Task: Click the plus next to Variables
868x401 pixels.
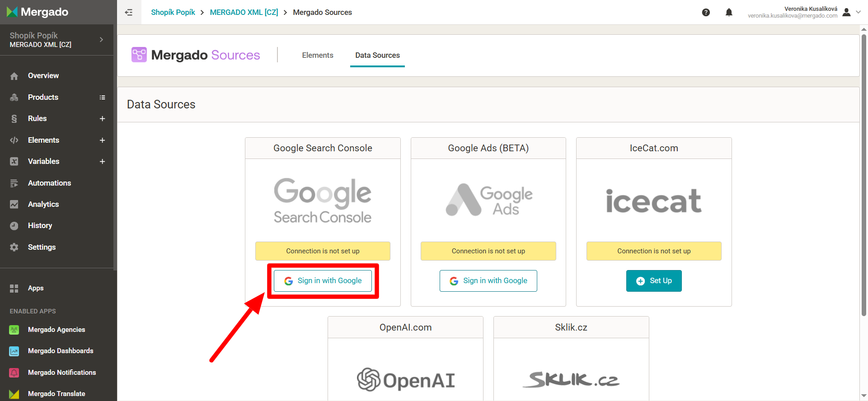Action: (102, 161)
